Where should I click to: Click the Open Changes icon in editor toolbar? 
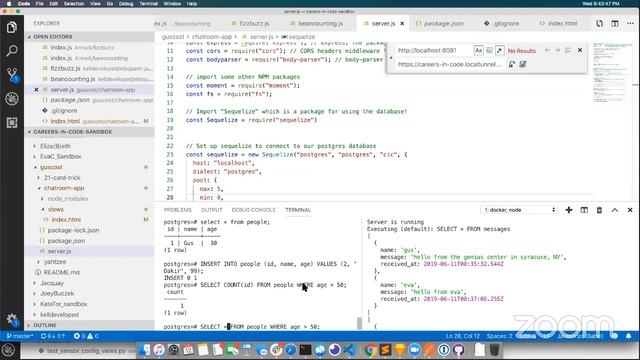599,24
